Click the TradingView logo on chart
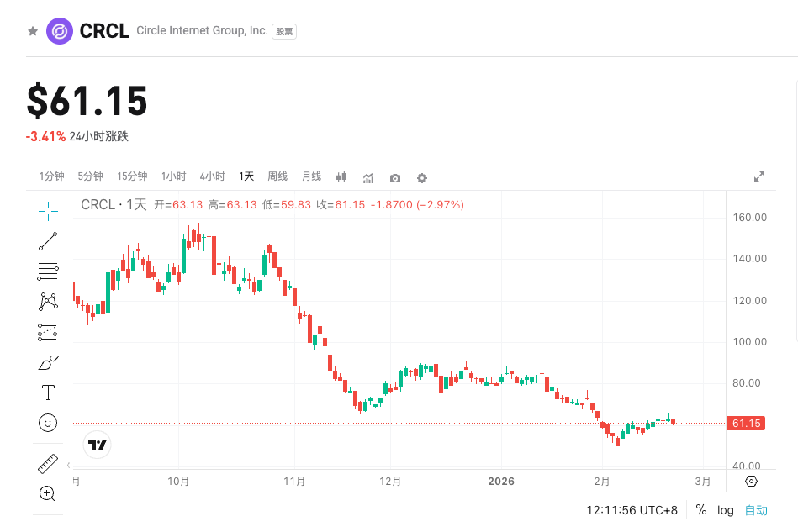The width and height of the screenshot is (798, 532). click(98, 445)
